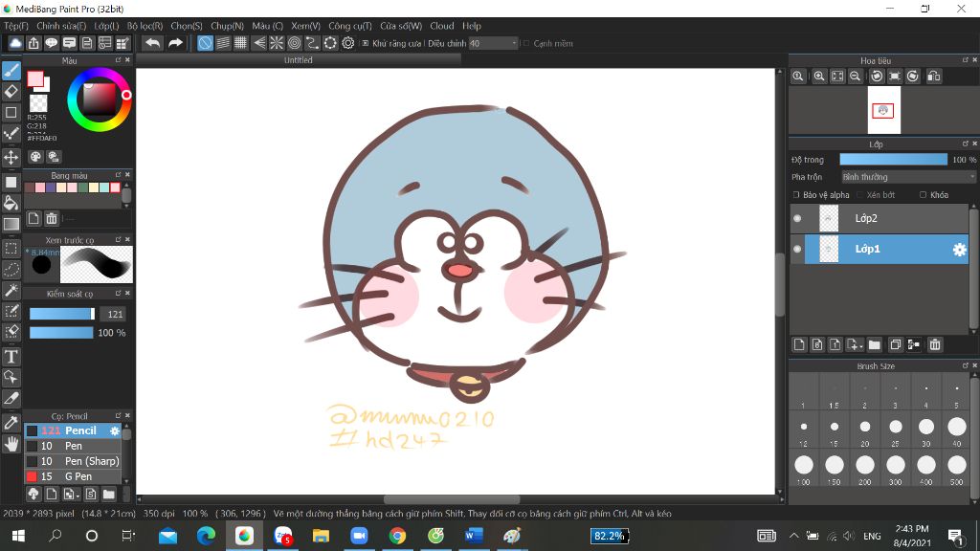Expand the add-layer dropdown arrow in Lớp panel
The image size is (980, 551).
coord(861,346)
